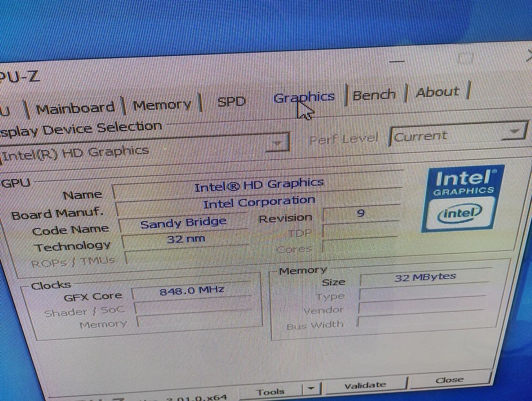Minimize the CPU-Z window

point(397,61)
